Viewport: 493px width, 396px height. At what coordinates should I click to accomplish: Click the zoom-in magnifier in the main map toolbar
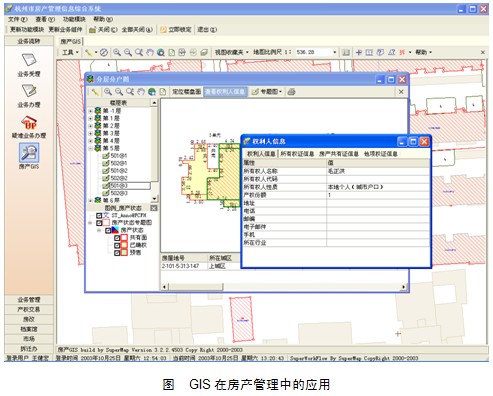[x=117, y=52]
